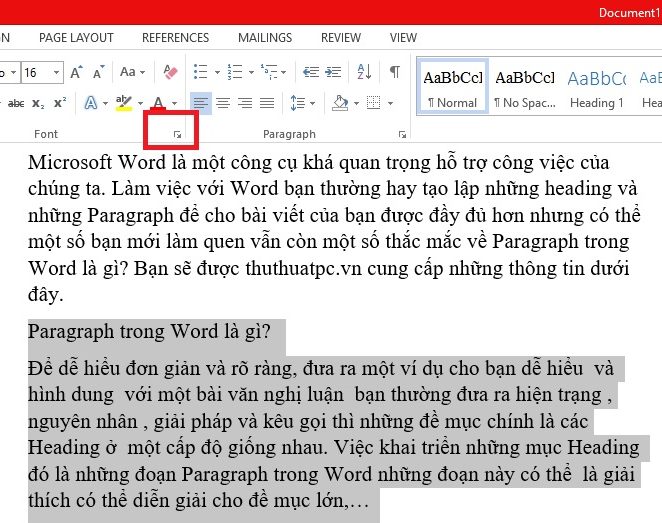Click the word 'thuthuatpc.vn' in the document
The width and height of the screenshot is (662, 523).
click(x=303, y=269)
